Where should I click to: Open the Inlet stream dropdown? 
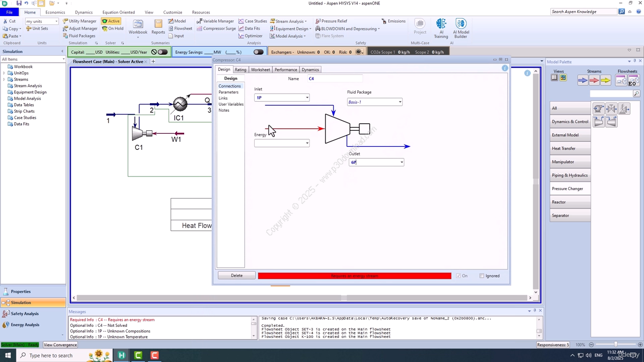(307, 98)
